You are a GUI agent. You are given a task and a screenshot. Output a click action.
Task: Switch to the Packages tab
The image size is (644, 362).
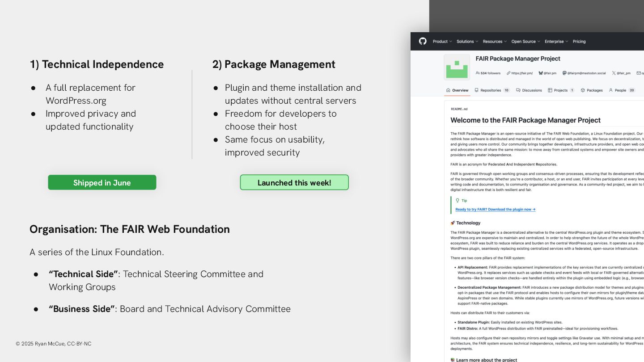click(591, 90)
